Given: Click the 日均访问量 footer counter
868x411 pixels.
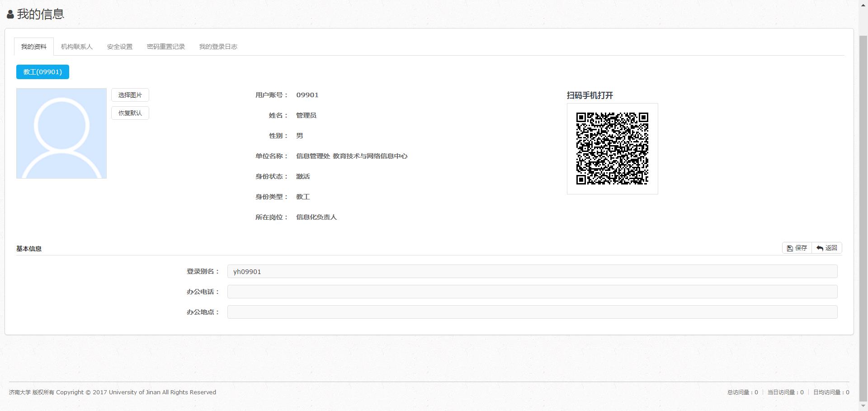Looking at the screenshot, I should [x=831, y=392].
